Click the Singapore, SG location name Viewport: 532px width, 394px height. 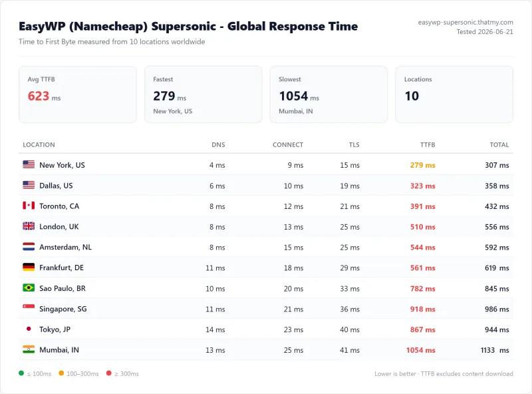63,309
